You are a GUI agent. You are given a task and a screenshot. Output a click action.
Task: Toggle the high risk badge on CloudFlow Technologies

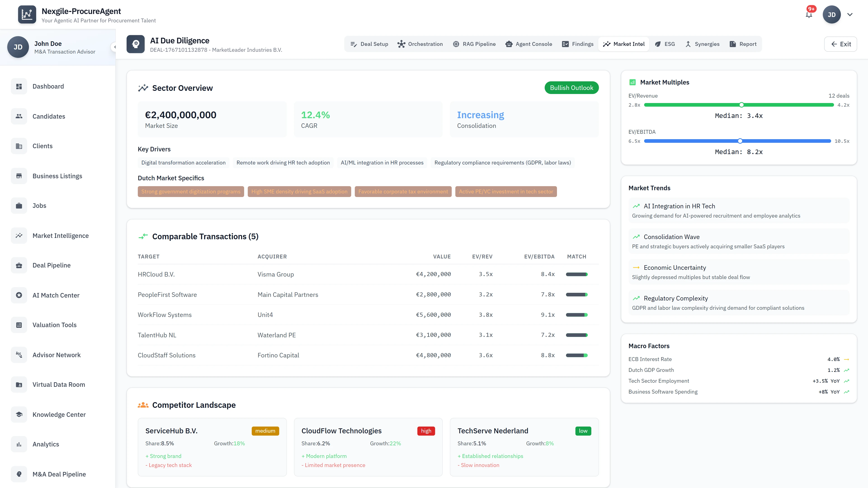(426, 431)
